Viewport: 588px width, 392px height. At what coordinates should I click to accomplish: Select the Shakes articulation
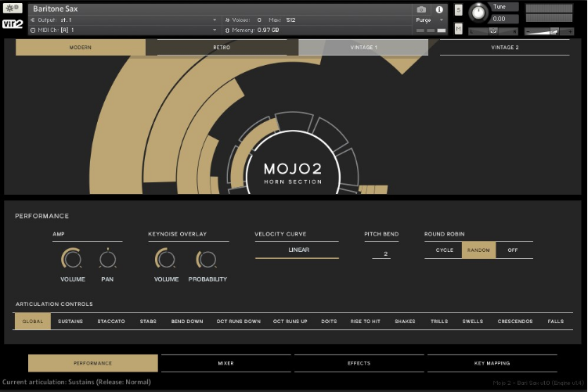pyautogui.click(x=405, y=321)
